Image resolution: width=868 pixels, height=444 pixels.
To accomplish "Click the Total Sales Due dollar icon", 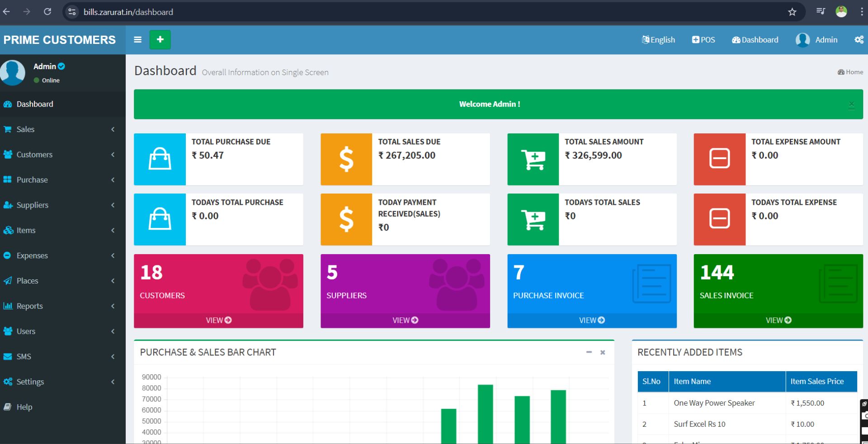I will pos(346,159).
